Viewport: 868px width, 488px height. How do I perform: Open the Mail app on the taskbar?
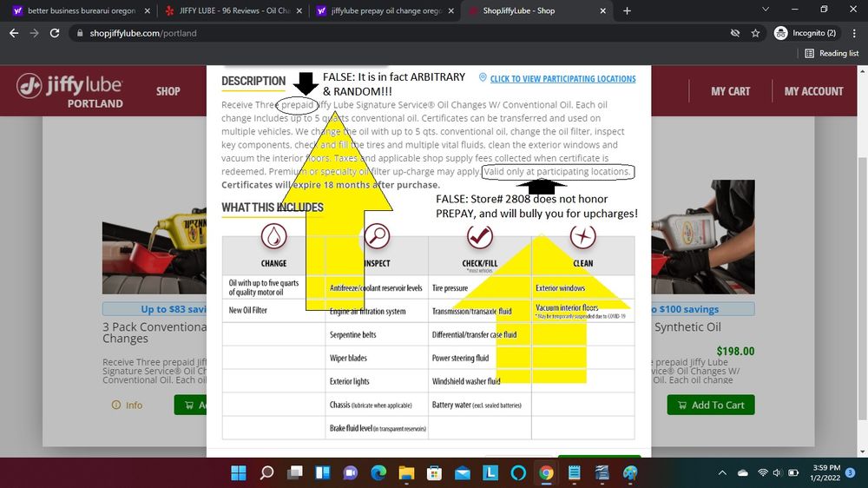pyautogui.click(x=463, y=473)
